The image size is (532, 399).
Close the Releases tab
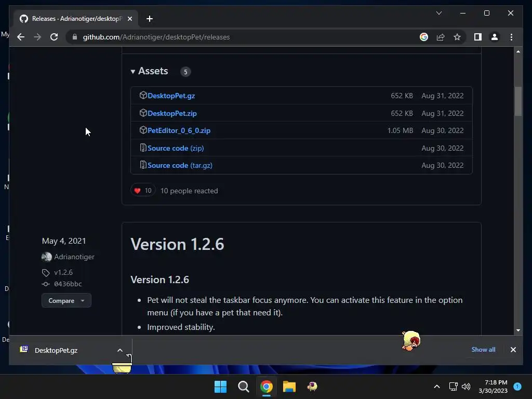[x=129, y=19]
